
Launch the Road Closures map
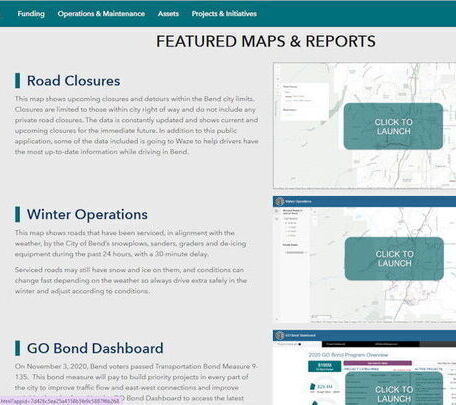pos(393,126)
